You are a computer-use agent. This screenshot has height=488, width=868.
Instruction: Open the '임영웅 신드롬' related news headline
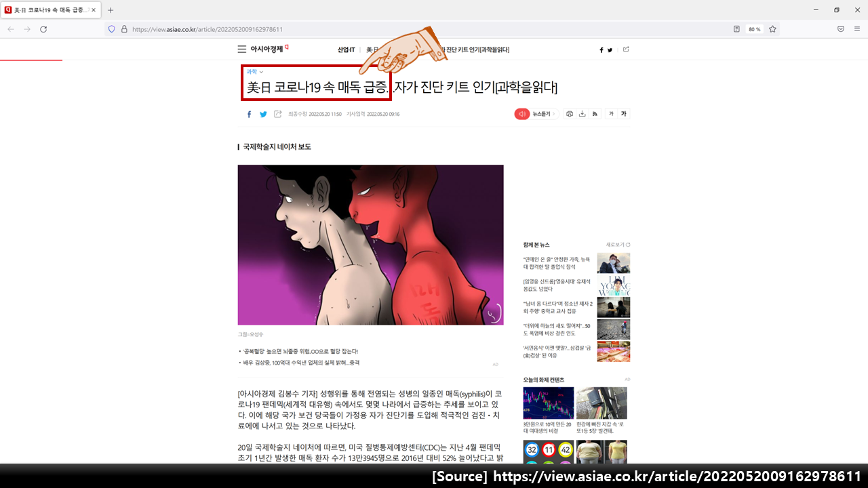pos(557,285)
